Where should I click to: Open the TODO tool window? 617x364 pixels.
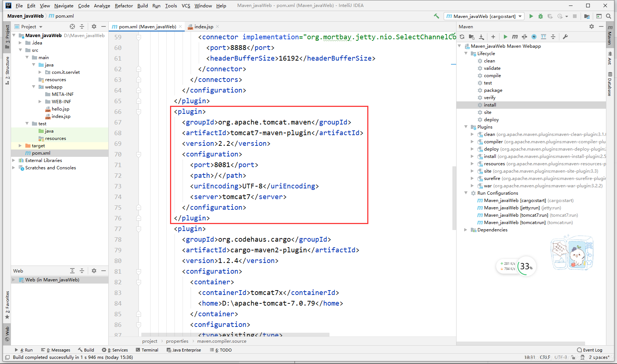221,350
